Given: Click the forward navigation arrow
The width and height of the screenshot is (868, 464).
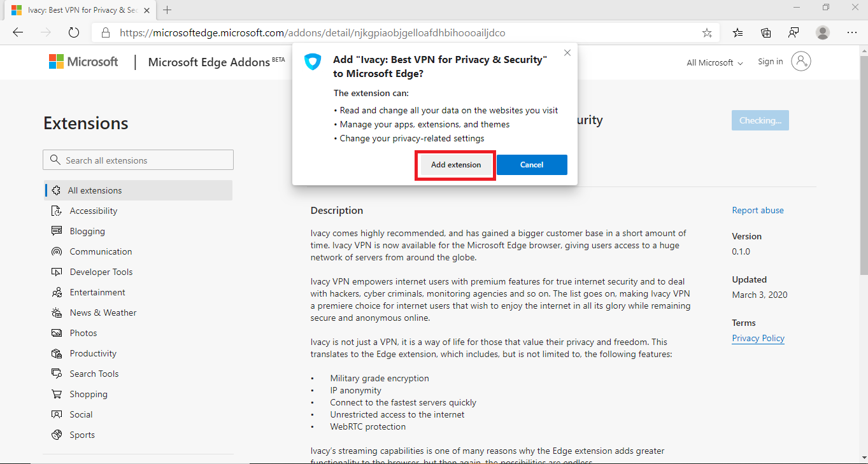Looking at the screenshot, I should 45,32.
